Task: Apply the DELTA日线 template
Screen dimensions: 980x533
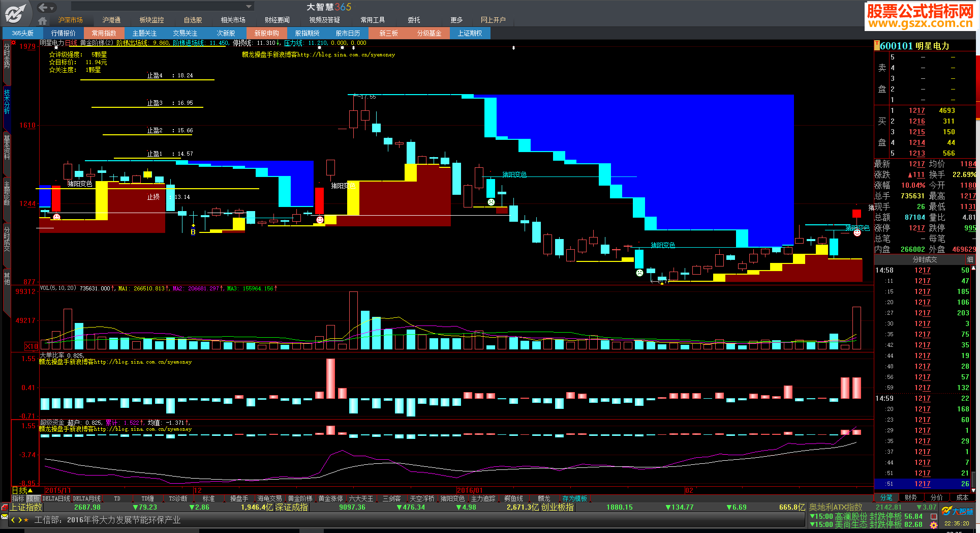Action: [56, 498]
